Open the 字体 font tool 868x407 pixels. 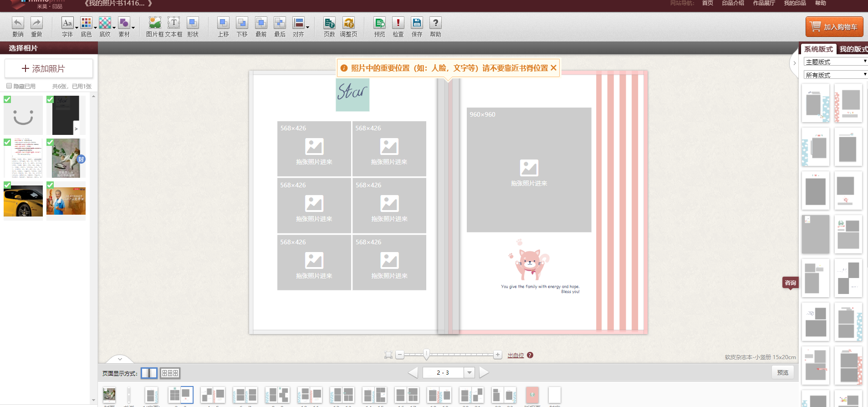[x=67, y=27]
